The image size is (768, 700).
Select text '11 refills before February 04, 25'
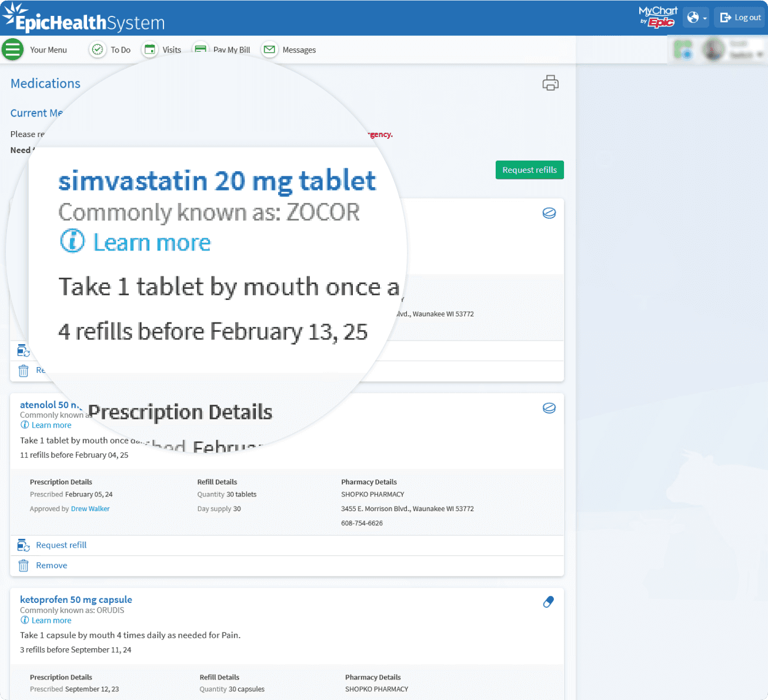tap(74, 455)
